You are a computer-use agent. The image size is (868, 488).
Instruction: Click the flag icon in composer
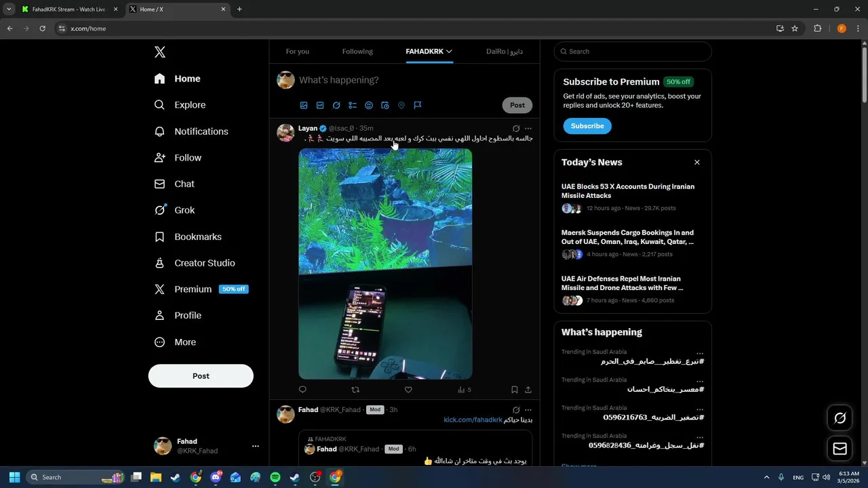point(418,105)
